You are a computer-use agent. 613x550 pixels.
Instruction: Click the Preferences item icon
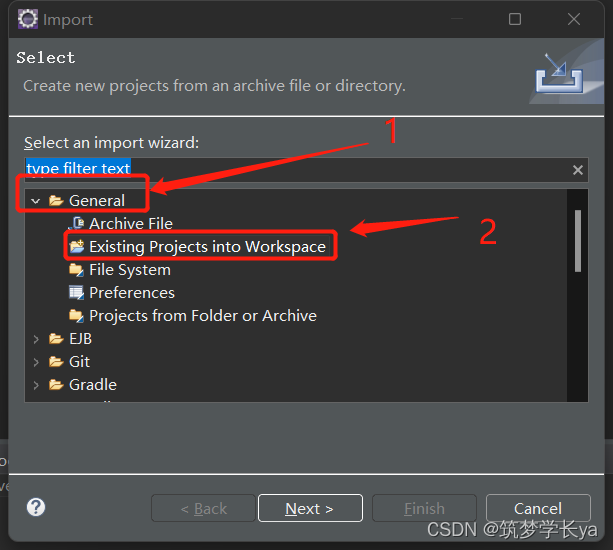tap(77, 293)
